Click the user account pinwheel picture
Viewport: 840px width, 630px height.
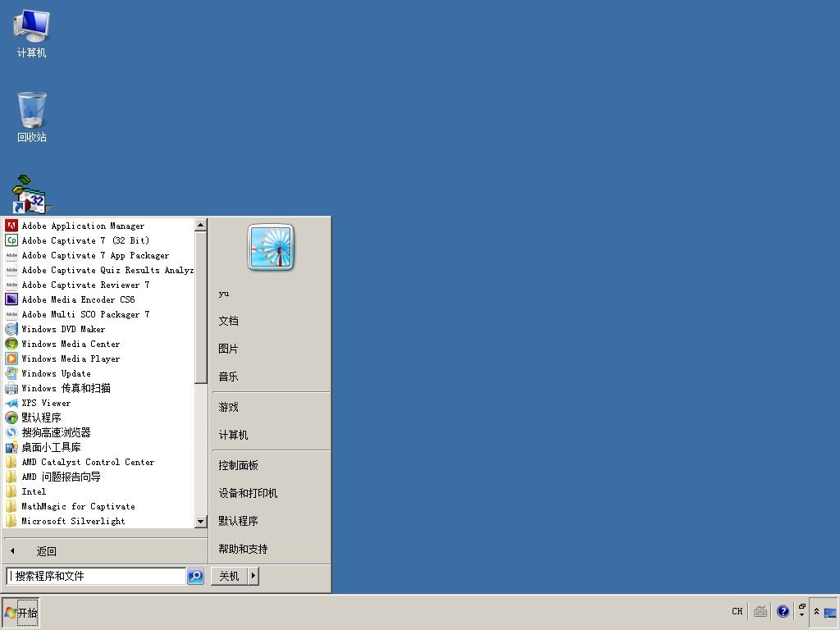[x=271, y=247]
